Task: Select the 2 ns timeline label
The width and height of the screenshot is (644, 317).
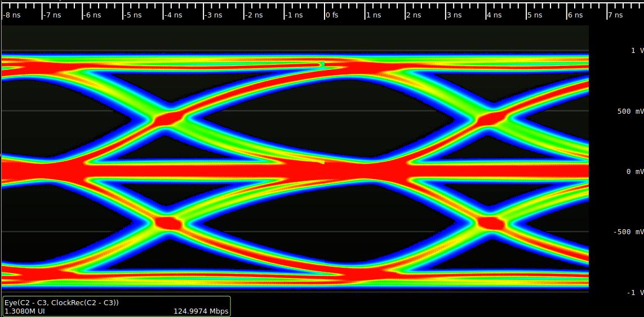Action: click(416, 15)
